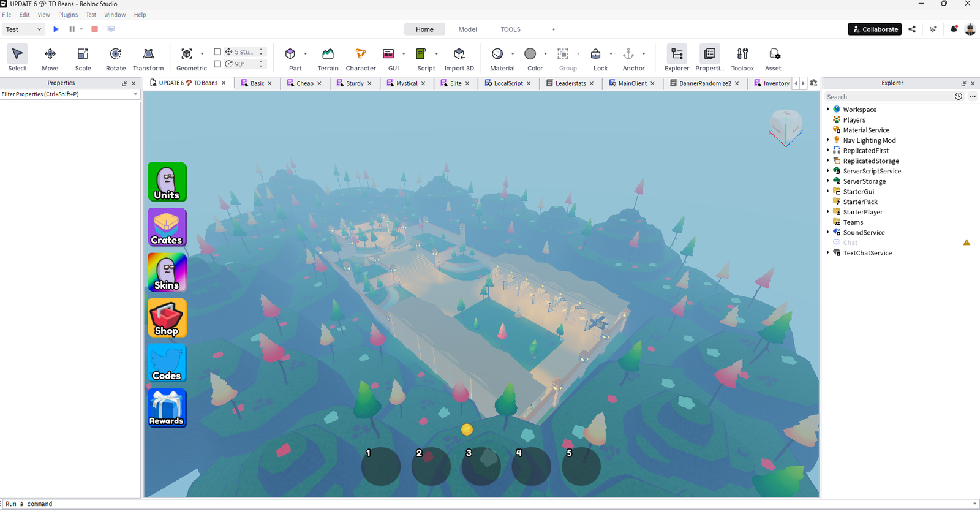Click the gray Color swatch circle
Screen dimensions: 980x525
click(x=530, y=54)
